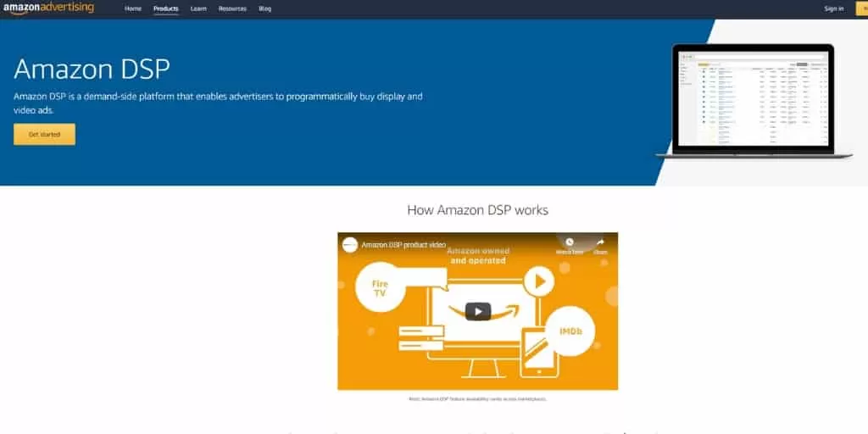This screenshot has width=868, height=434.
Task: Click the note text below the video
Action: (478, 398)
